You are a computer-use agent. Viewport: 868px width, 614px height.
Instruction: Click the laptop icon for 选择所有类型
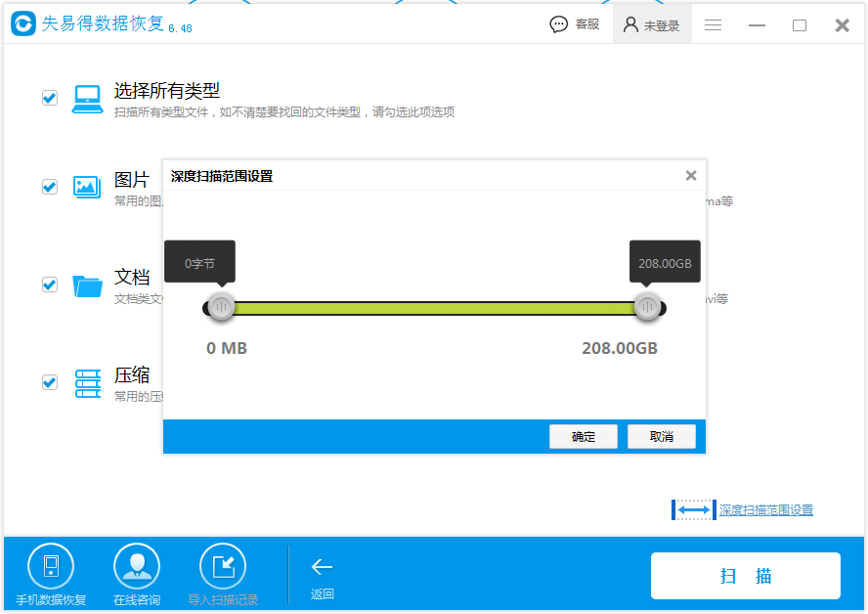click(x=87, y=99)
